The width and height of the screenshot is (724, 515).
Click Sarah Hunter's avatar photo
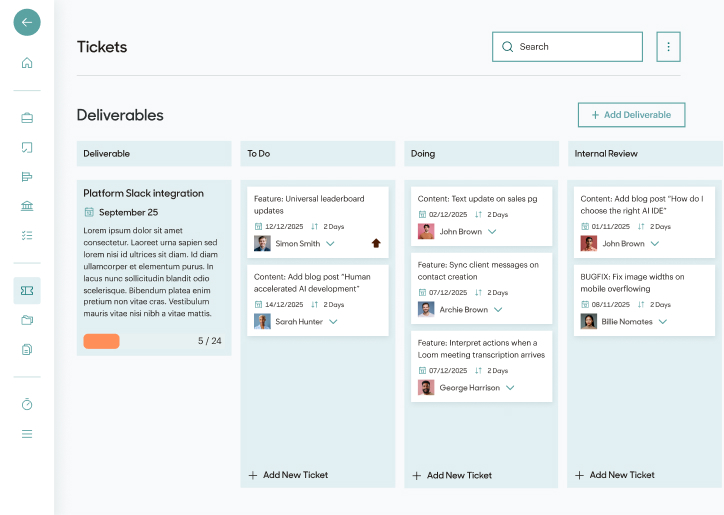tap(262, 321)
